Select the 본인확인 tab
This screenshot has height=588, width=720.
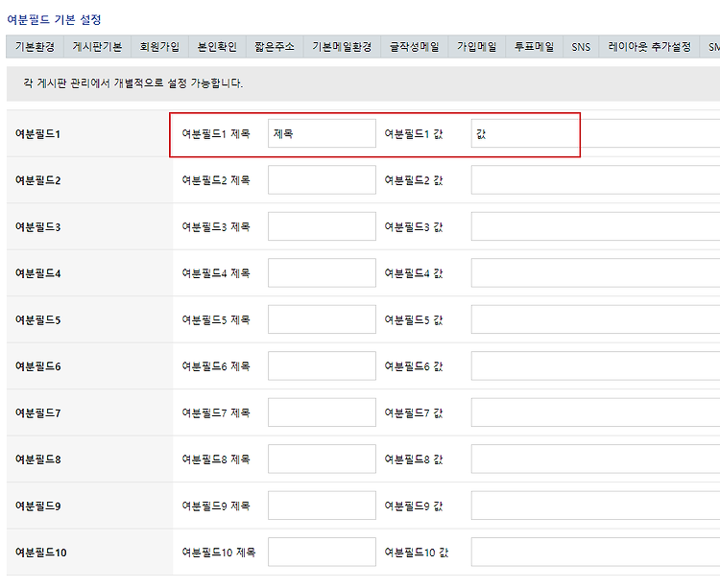tap(217, 47)
